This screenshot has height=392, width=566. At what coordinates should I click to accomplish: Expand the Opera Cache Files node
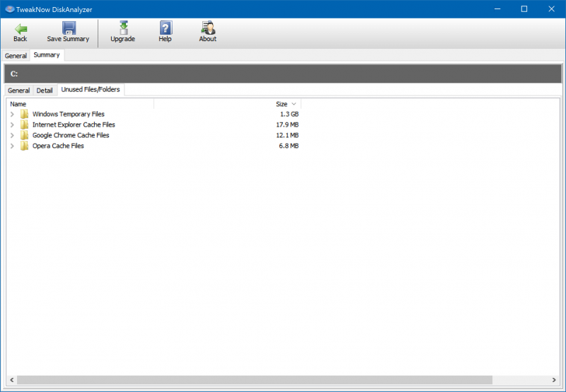tap(12, 146)
